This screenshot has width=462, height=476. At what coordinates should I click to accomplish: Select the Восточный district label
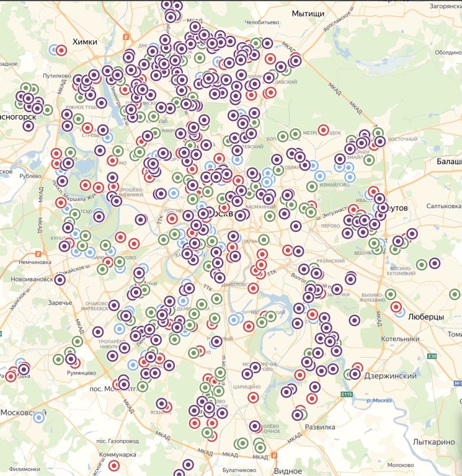[x=402, y=139]
